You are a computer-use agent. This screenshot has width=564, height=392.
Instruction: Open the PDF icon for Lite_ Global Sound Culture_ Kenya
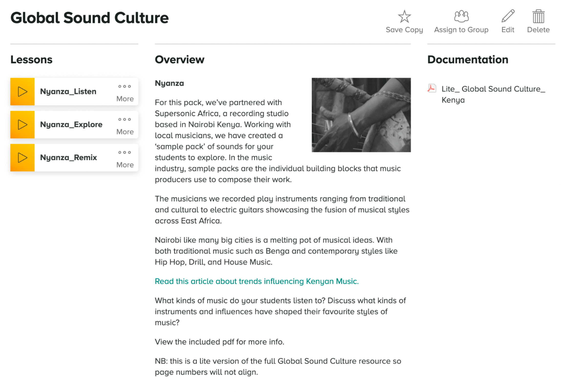(432, 88)
